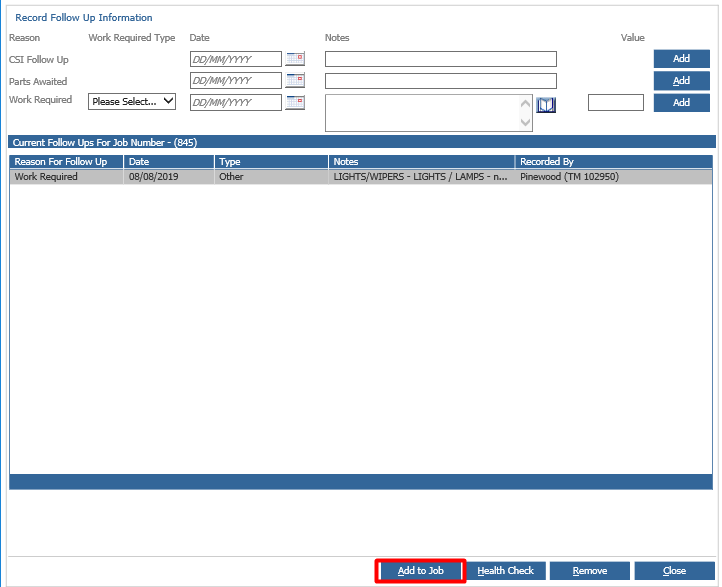Click the book icon beside Work Required notes
Viewport: 722px width, 587px height.
pos(546,105)
